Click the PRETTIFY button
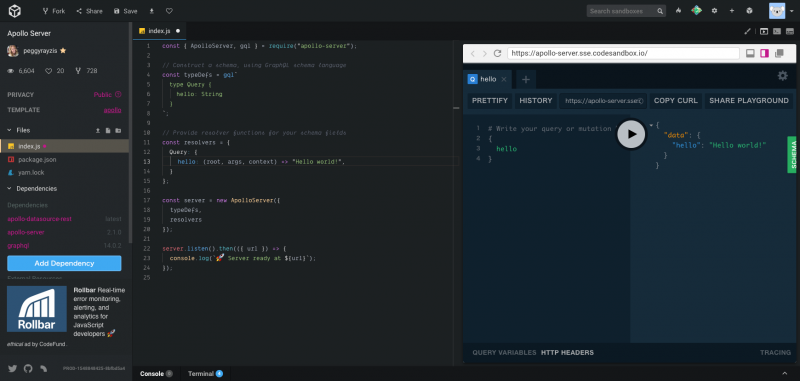Image resolution: width=800 pixels, height=381 pixels. tap(490, 101)
